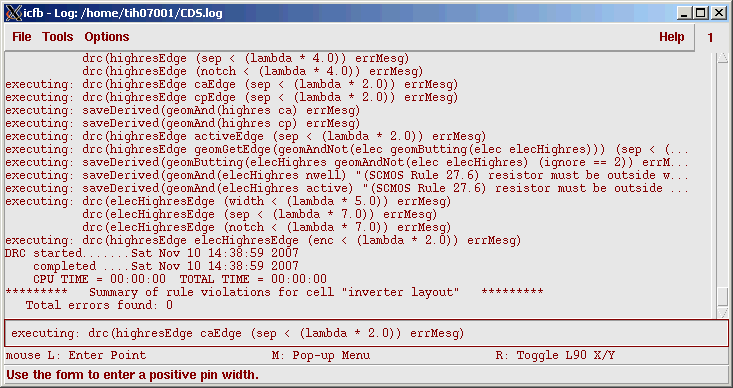Image resolution: width=733 pixels, height=388 pixels.
Task: Click the 'positive pin width' prompt line
Action: pos(132,375)
